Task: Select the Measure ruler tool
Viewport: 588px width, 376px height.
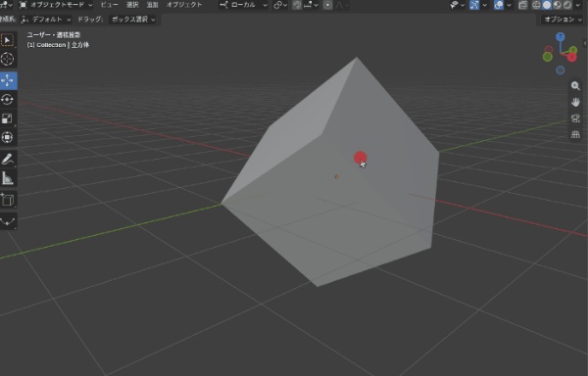Action: (x=7, y=178)
